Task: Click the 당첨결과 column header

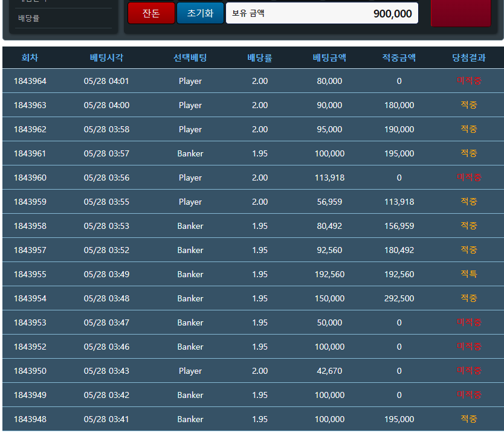Action: coord(468,57)
